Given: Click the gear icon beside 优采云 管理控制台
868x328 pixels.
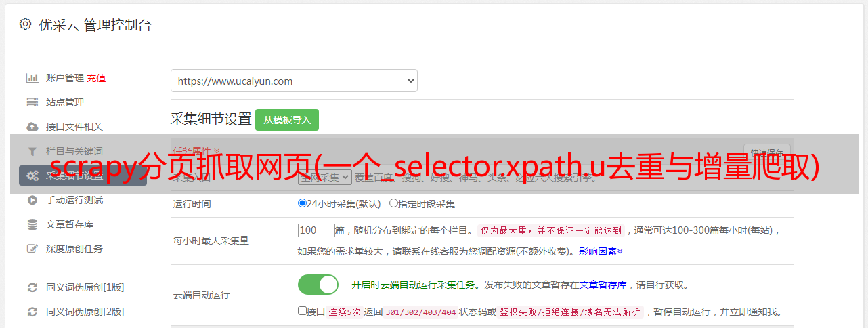Looking at the screenshot, I should (25, 24).
